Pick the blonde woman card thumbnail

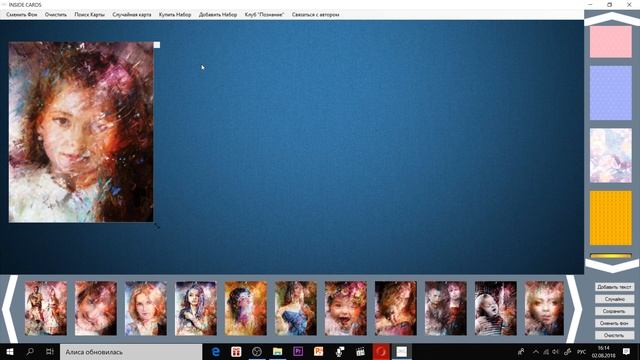tap(146, 308)
